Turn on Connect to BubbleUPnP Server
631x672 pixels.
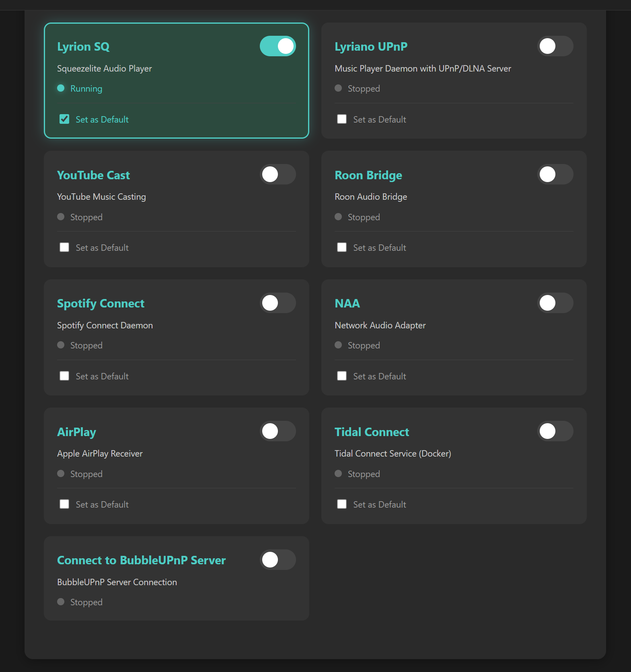[278, 560]
